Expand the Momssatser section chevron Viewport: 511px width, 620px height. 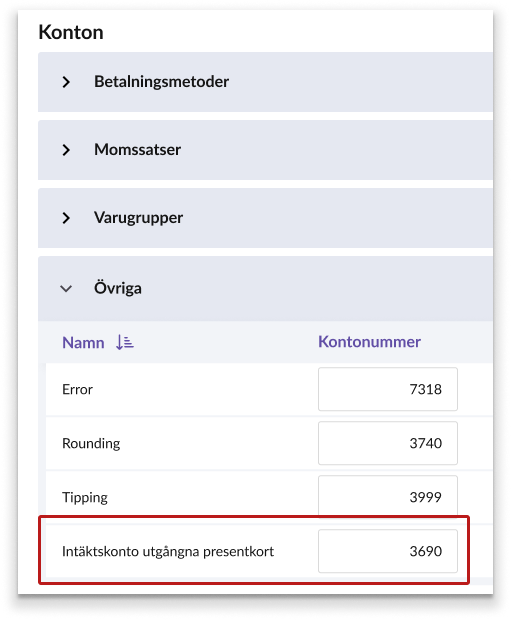pyautogui.click(x=66, y=150)
